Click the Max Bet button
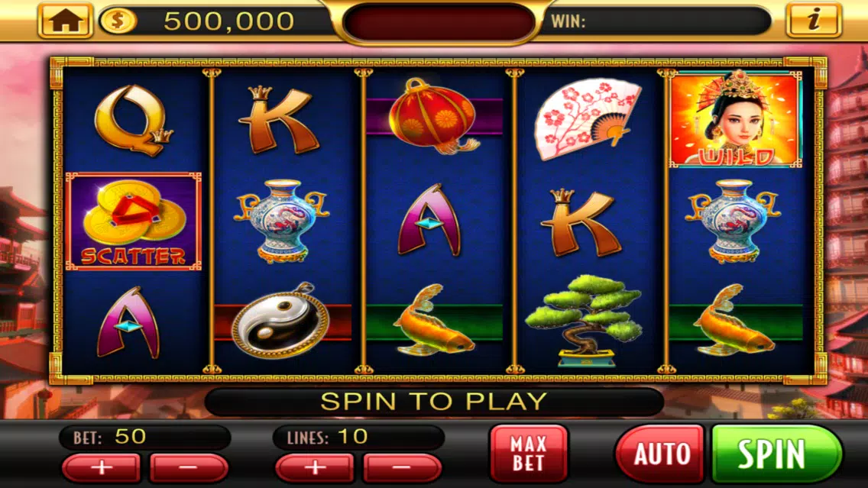This screenshot has width=868, height=488. click(x=528, y=453)
